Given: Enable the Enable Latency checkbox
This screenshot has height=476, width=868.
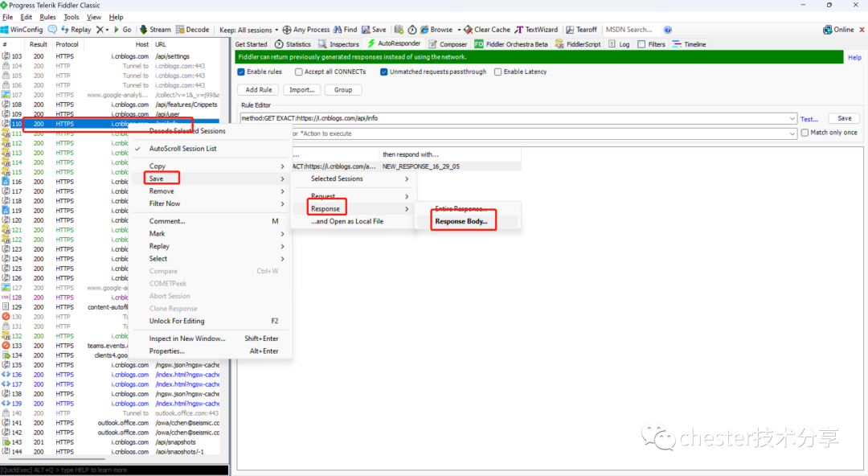Looking at the screenshot, I should tap(497, 72).
